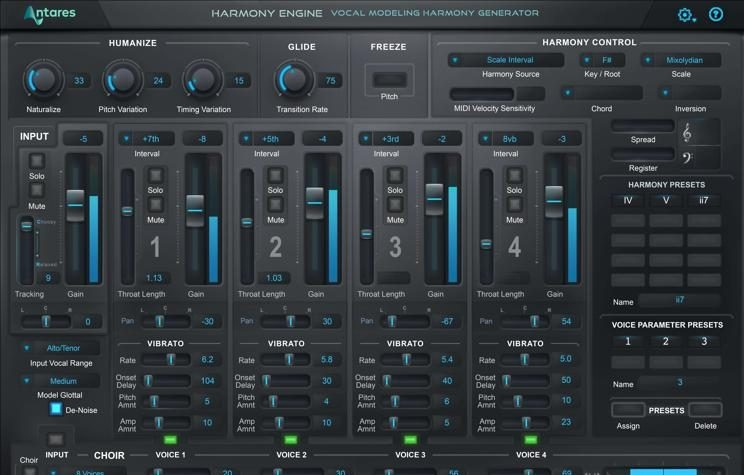Open voice 1 +7th Interval dropdown
Viewport: 744px width, 475px height.
coord(146,139)
